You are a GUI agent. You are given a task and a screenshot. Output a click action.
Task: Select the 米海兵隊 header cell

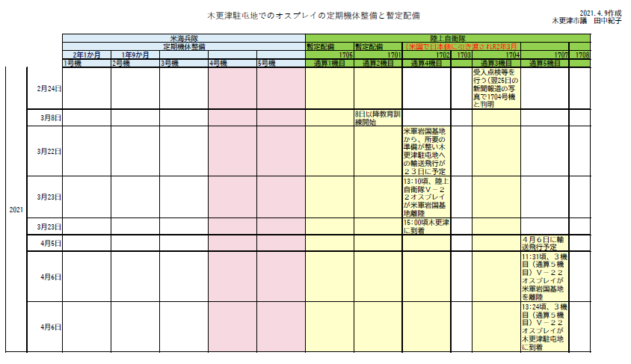[184, 39]
